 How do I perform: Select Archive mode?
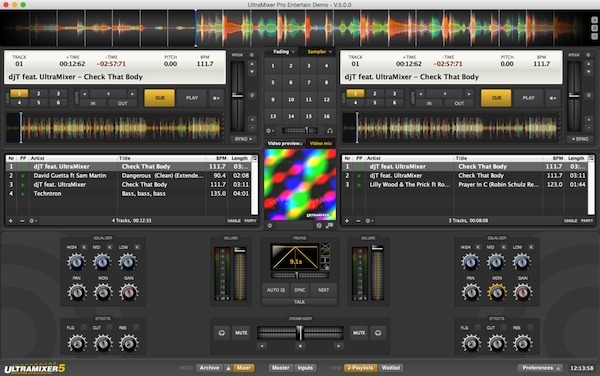point(210,368)
